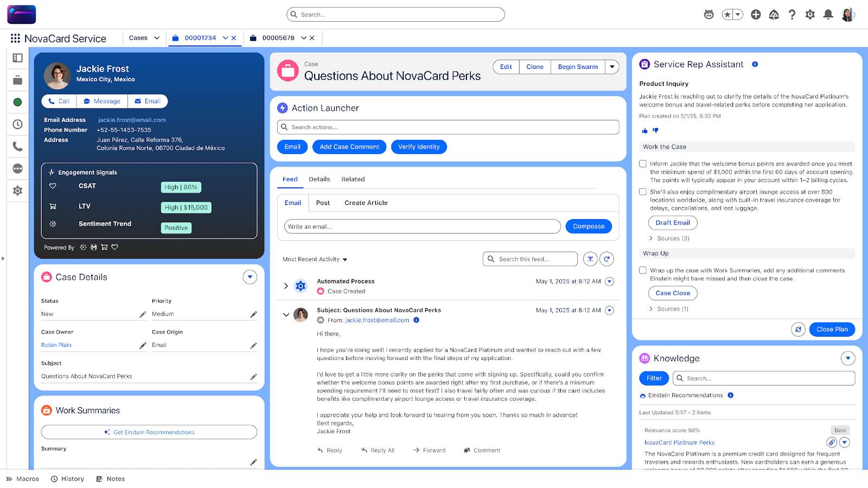Edit the Status field pencil icon
The height and width of the screenshot is (488, 868).
[143, 314]
